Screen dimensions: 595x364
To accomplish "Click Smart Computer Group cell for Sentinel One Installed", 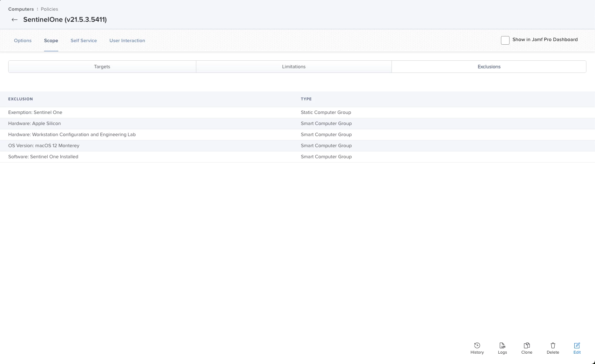I will [326, 156].
